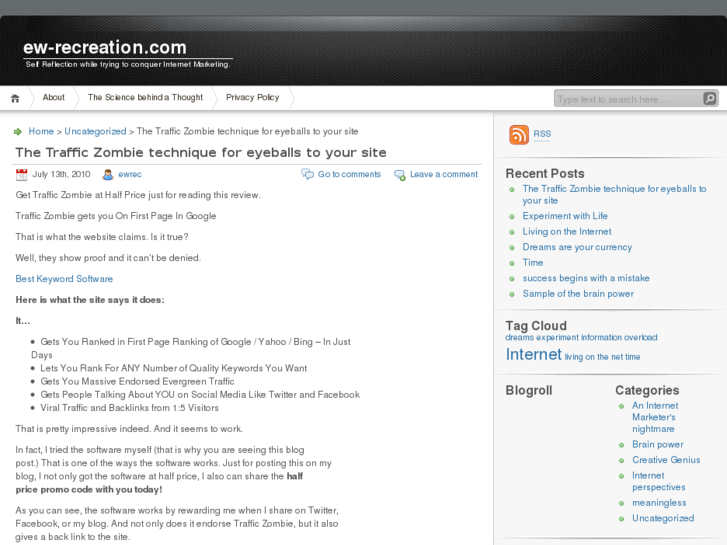Click the orange RSS feed icon

[519, 135]
